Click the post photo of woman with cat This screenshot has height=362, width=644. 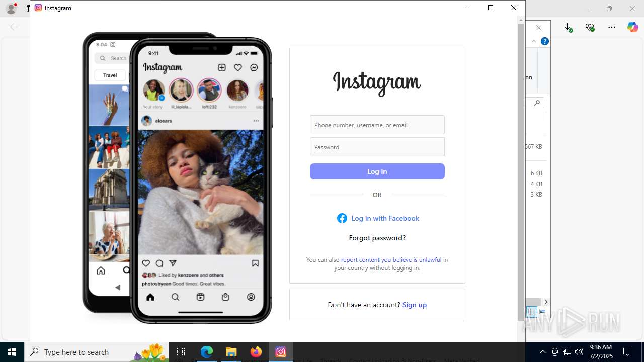200,192
